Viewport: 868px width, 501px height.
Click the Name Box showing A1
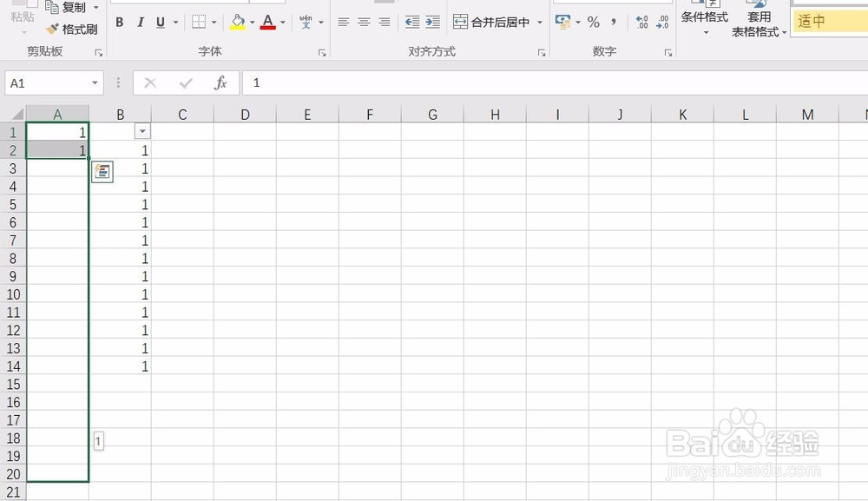[47, 83]
